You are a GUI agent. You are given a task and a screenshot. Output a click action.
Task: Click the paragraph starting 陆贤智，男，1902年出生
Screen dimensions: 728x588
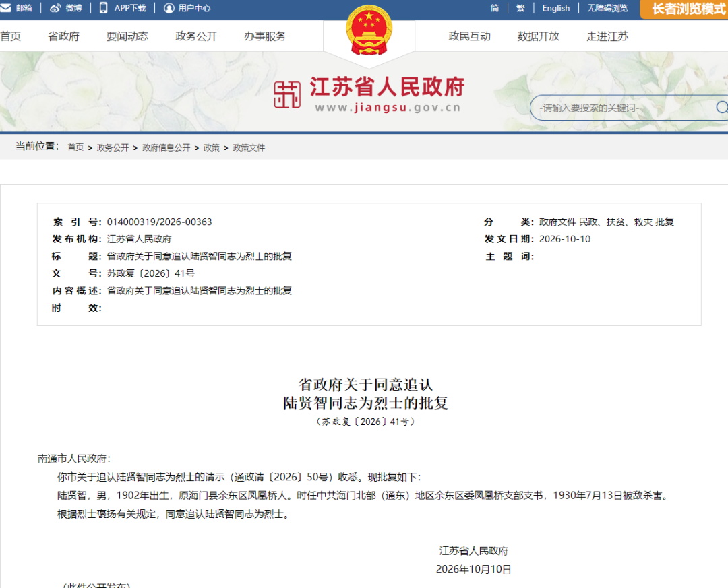pos(365,496)
